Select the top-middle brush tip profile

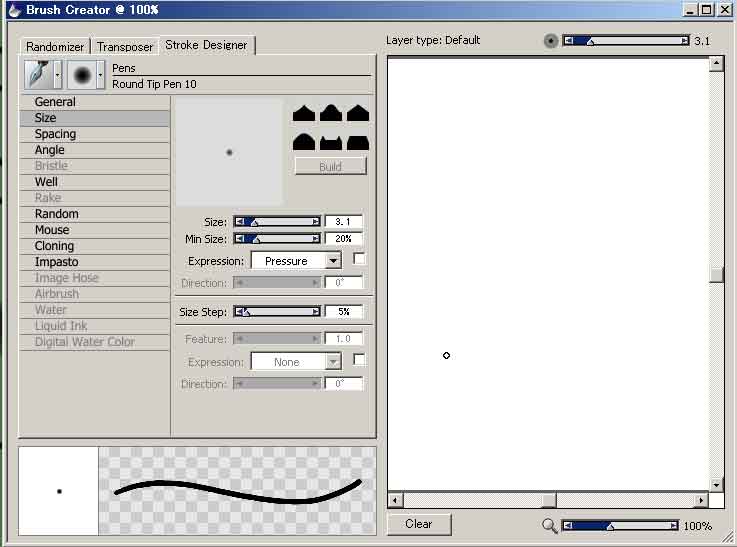coord(331,114)
